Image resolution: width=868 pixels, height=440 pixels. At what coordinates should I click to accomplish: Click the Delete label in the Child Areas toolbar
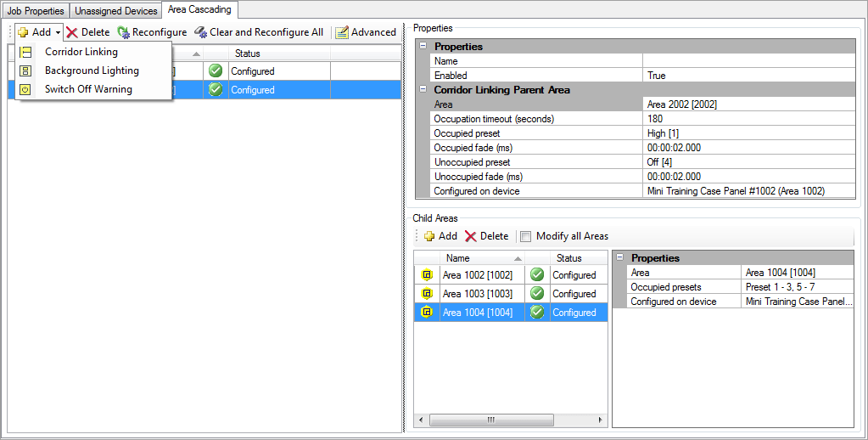pos(495,236)
